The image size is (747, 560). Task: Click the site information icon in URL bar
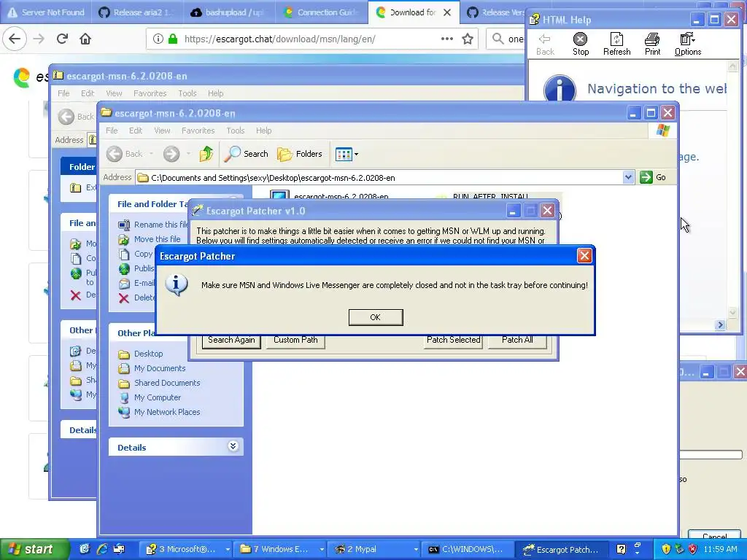coord(158,39)
